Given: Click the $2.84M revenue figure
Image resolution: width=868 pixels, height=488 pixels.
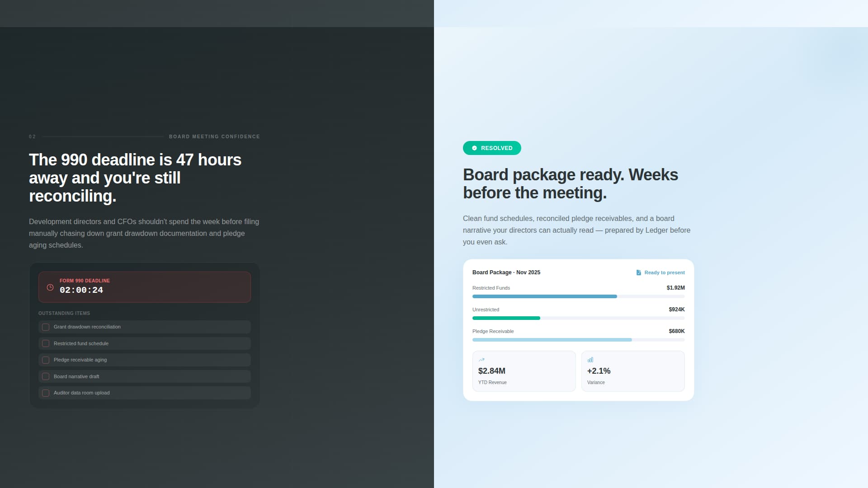Looking at the screenshot, I should tap(492, 371).
